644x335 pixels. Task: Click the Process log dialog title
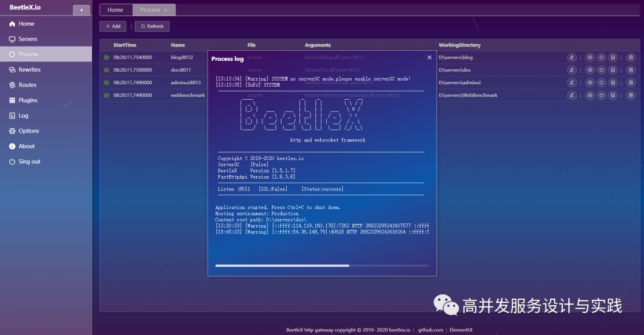228,59
